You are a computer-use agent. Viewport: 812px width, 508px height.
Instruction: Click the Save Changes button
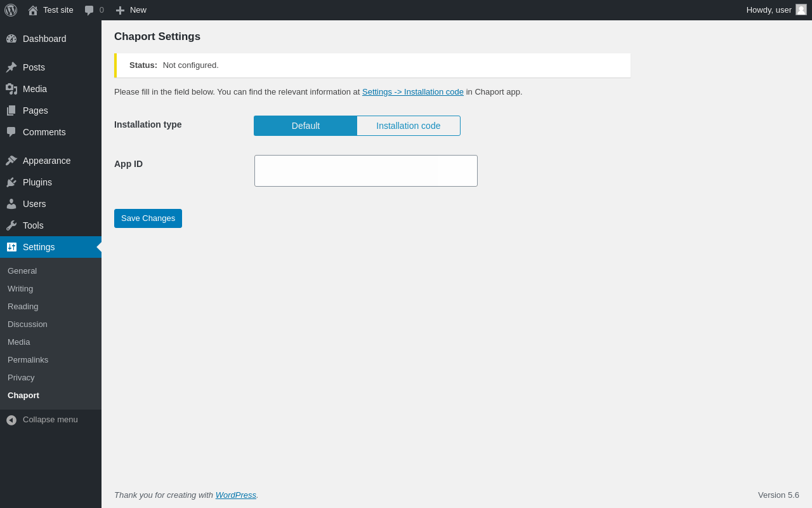tap(148, 218)
